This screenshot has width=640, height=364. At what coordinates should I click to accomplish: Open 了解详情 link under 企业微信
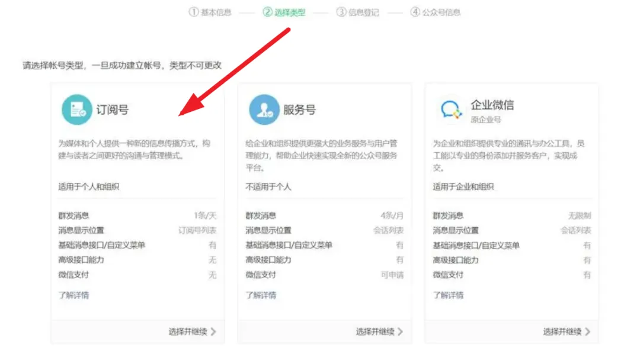click(x=448, y=295)
